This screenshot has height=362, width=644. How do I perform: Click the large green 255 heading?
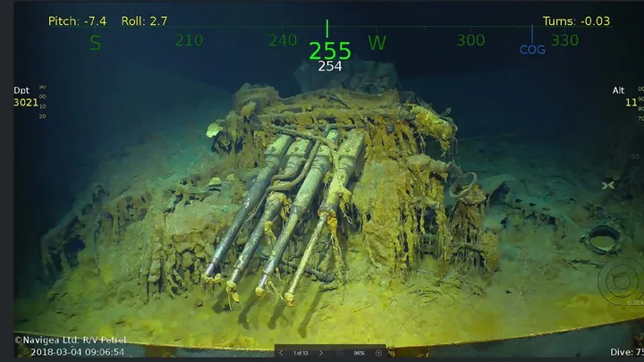(x=329, y=50)
